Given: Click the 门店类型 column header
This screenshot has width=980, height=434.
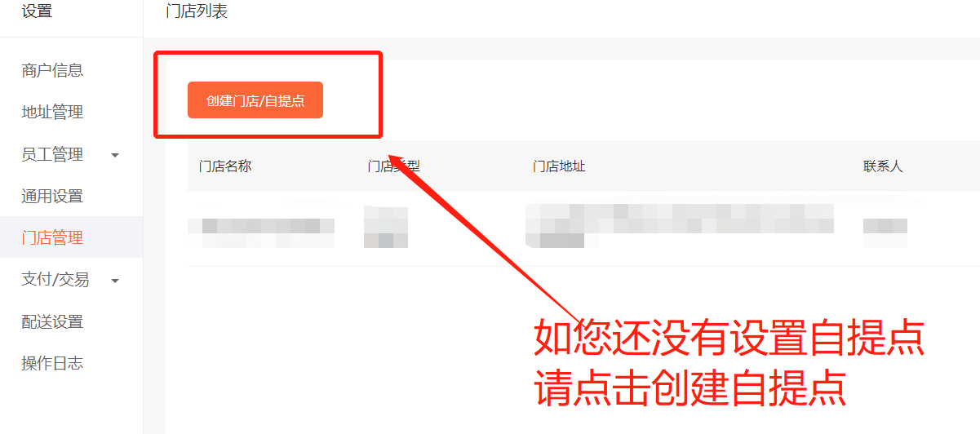Looking at the screenshot, I should (393, 166).
